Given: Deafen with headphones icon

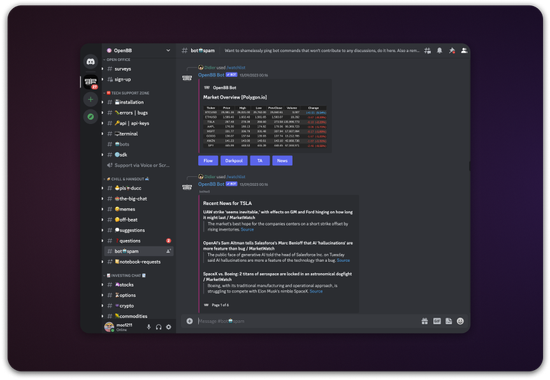Looking at the screenshot, I should (159, 327).
